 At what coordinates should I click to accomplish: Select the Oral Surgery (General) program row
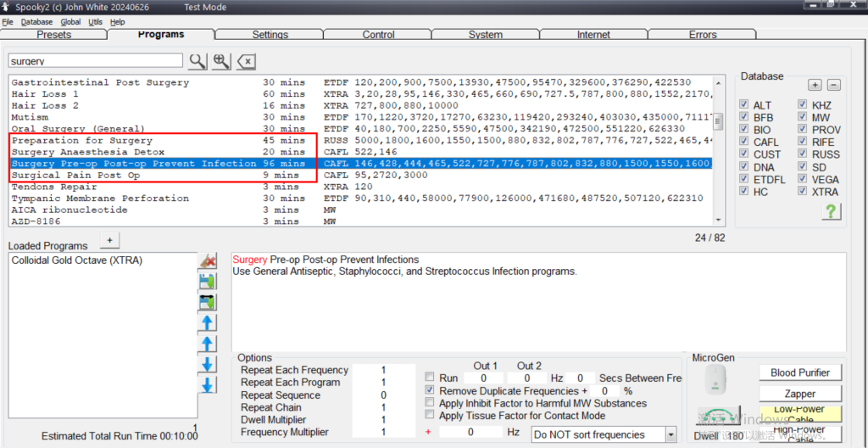tap(361, 129)
